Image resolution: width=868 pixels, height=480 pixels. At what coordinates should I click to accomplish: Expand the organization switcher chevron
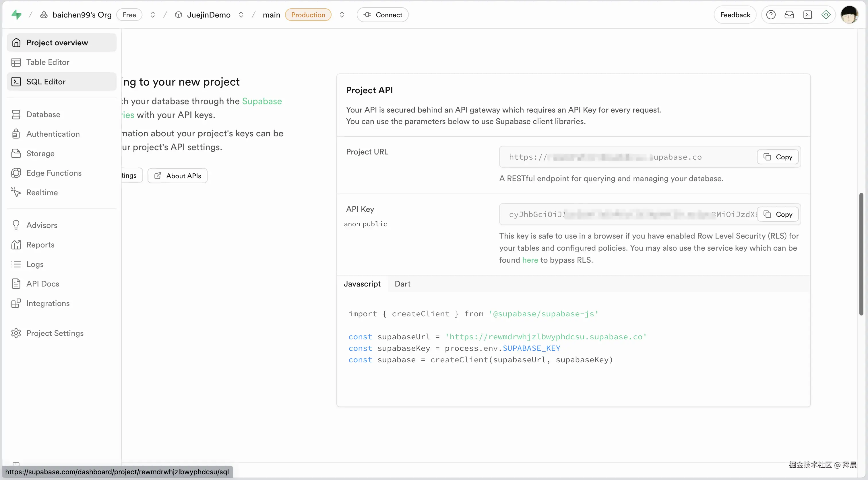[x=153, y=14]
